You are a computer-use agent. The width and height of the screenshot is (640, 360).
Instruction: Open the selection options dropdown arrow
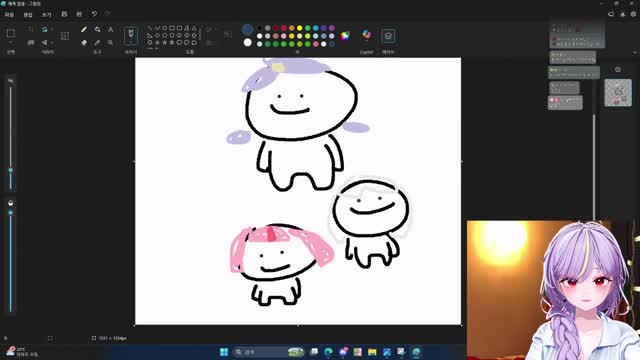pos(11,42)
